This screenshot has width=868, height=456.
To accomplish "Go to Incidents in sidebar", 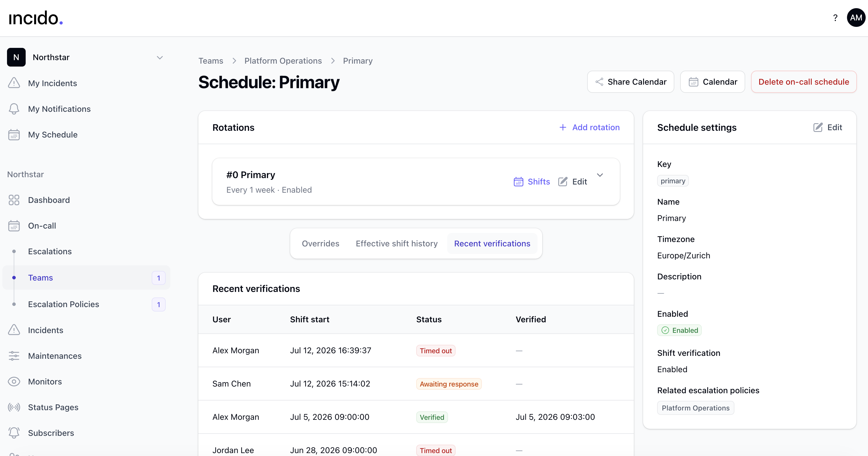I will tap(46, 330).
